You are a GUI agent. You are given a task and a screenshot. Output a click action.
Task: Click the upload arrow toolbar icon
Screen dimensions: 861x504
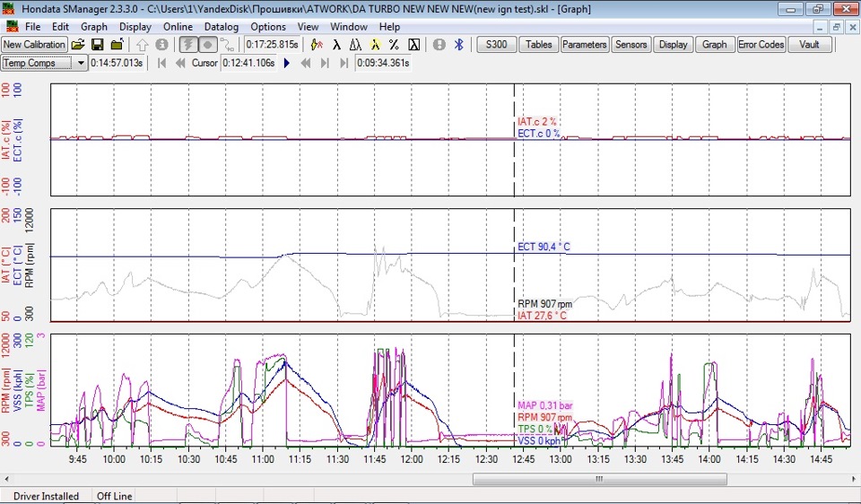(143, 45)
